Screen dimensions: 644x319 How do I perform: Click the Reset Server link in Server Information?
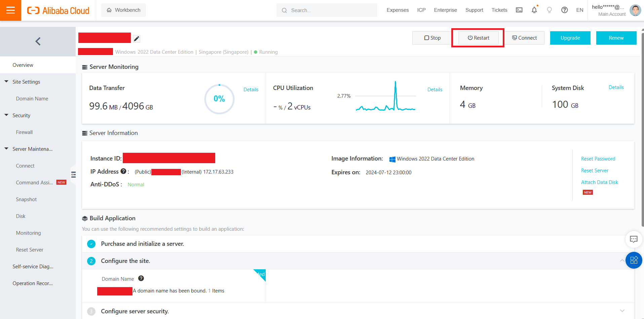click(595, 170)
